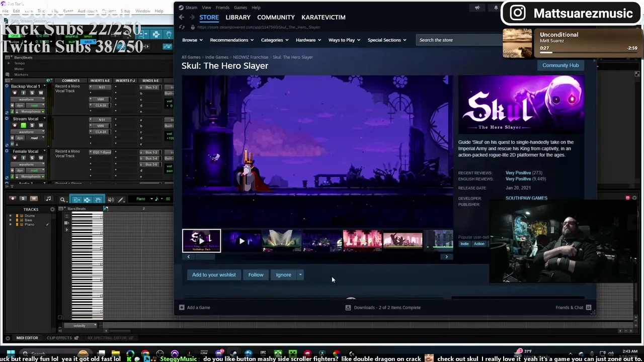
Task: Open KARATEVICTIM profile tab
Action: (x=323, y=17)
